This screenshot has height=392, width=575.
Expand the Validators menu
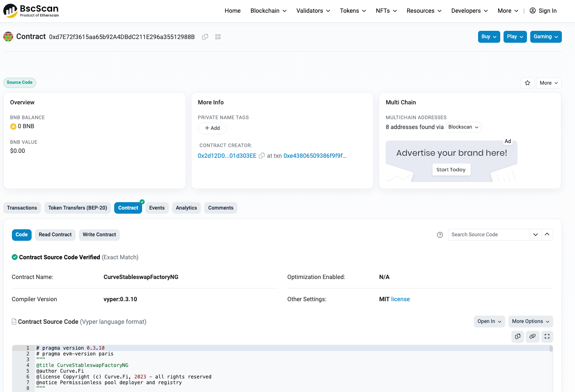click(313, 11)
